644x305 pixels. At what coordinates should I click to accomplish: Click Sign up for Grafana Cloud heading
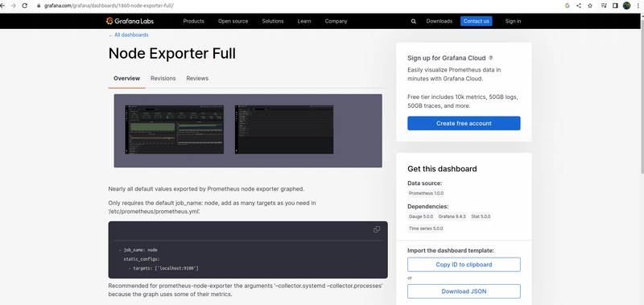[x=447, y=58]
